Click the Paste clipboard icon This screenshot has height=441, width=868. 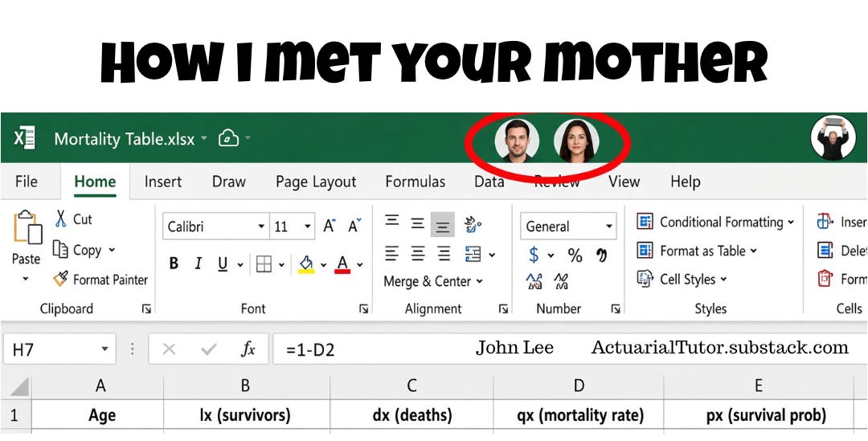click(x=27, y=227)
